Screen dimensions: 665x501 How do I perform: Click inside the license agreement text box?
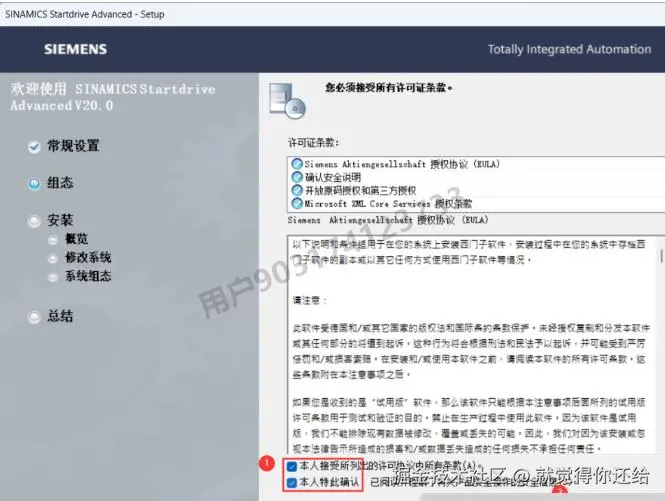point(475,344)
